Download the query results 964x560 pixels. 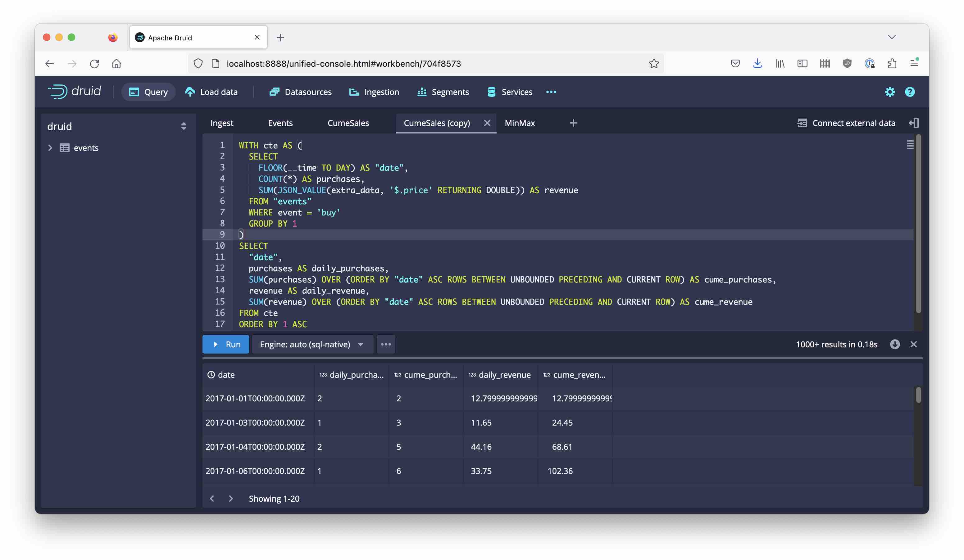tap(895, 344)
